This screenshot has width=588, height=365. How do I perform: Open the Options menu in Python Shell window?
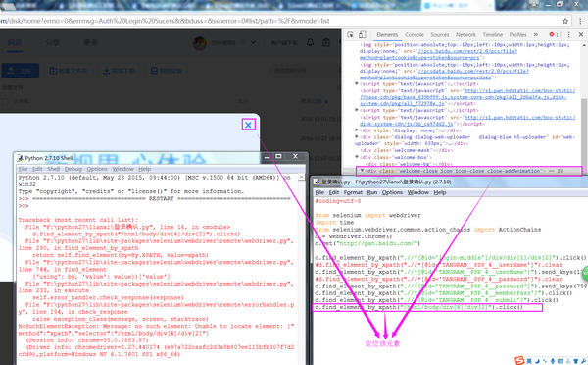click(x=97, y=169)
